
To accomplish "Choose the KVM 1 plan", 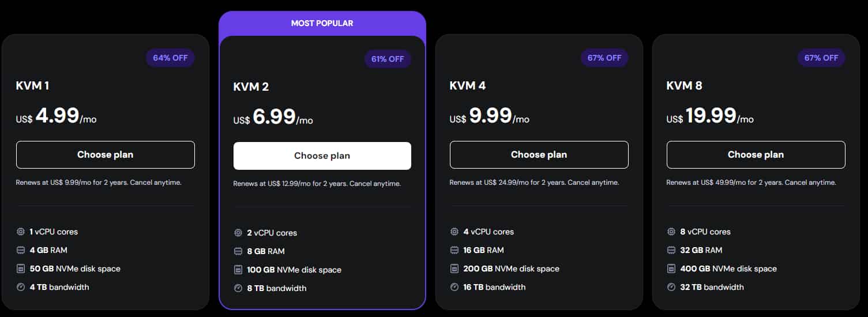I will 105,155.
